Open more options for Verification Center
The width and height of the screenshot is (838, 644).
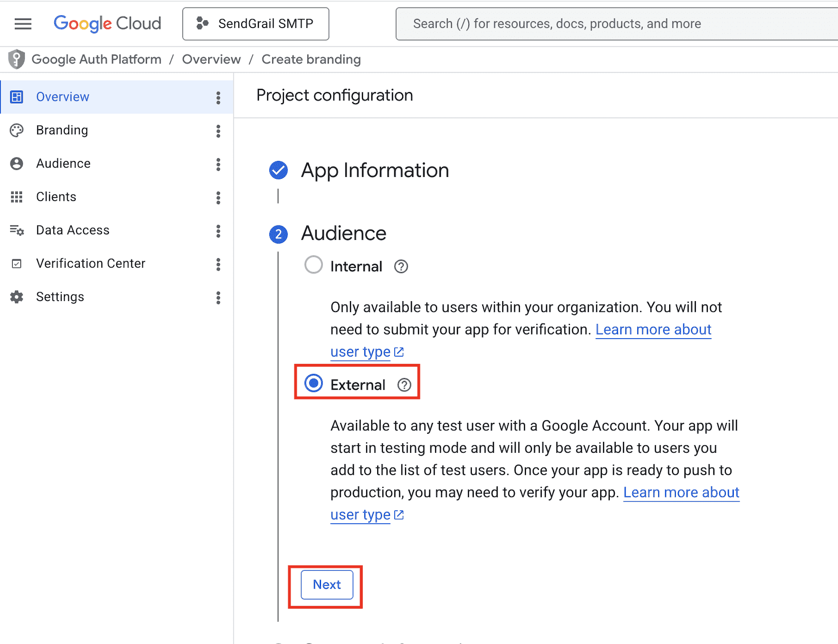tap(218, 264)
